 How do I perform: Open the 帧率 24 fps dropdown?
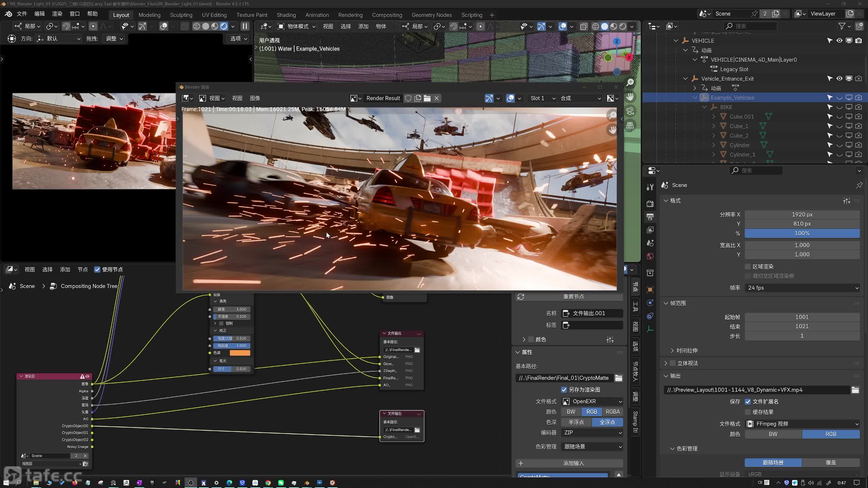pyautogui.click(x=802, y=288)
